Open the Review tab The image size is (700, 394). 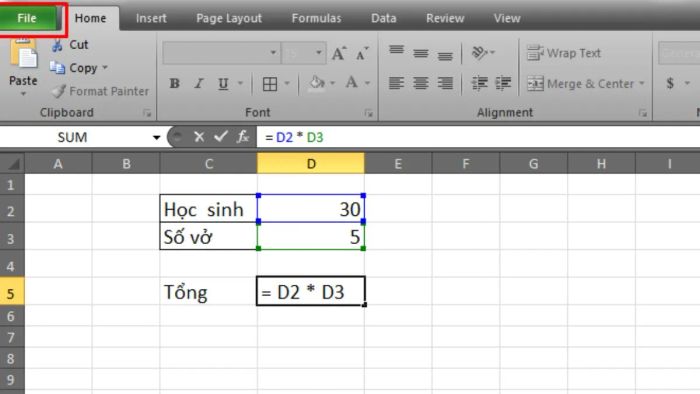click(x=445, y=18)
